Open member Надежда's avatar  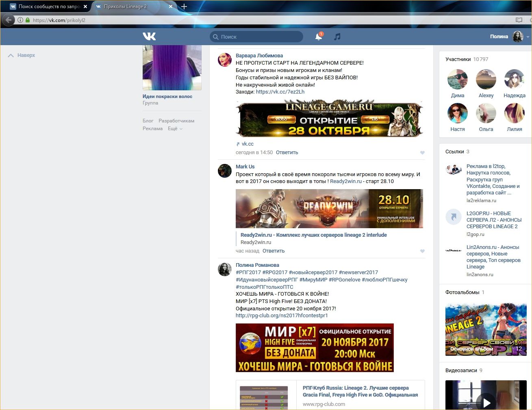coord(515,79)
